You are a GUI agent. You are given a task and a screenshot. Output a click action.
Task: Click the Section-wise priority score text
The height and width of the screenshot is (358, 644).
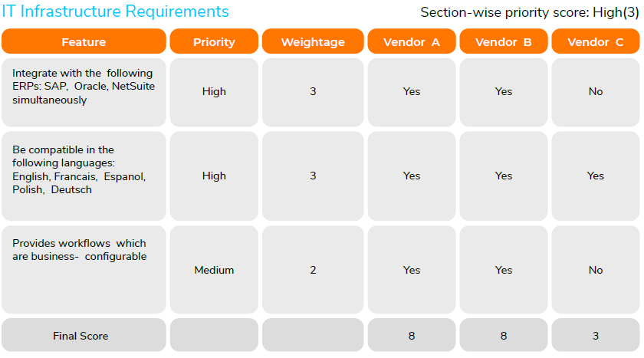coord(529,12)
